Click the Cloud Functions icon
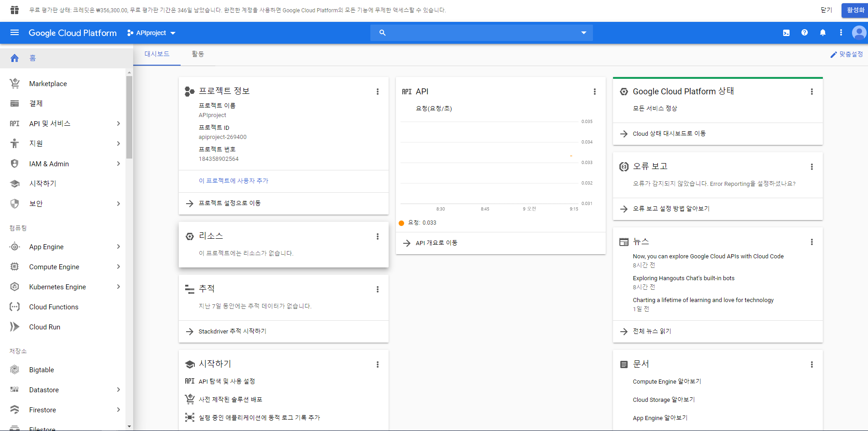The width and height of the screenshot is (868, 431). pos(15,307)
